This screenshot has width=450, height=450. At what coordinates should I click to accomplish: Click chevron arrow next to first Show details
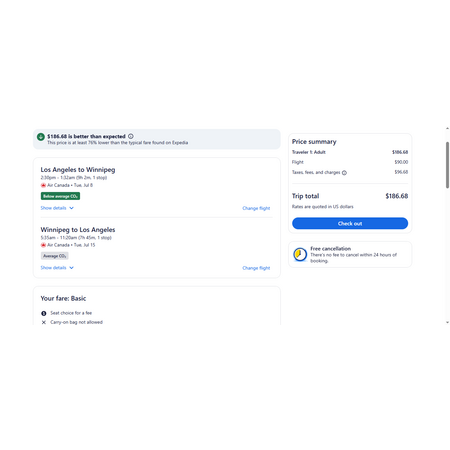[x=71, y=208]
